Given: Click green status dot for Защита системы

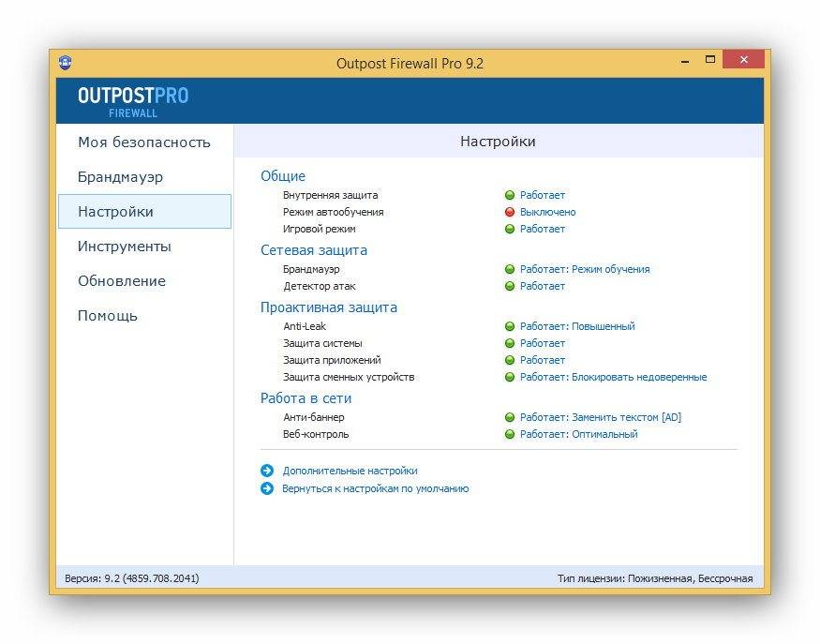Looking at the screenshot, I should coord(510,343).
